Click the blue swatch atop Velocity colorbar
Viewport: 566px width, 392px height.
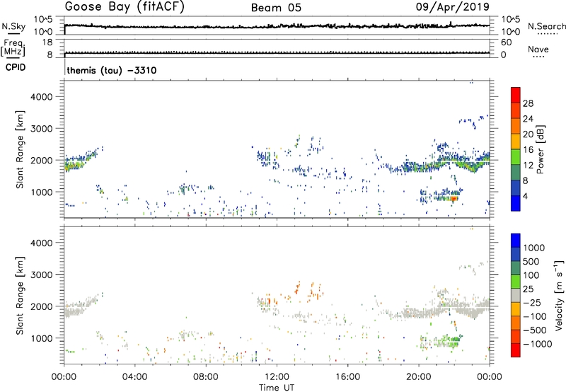[516, 241]
